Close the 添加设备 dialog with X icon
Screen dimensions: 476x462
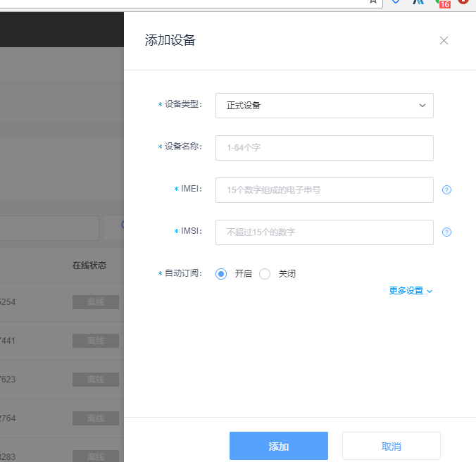(x=444, y=40)
